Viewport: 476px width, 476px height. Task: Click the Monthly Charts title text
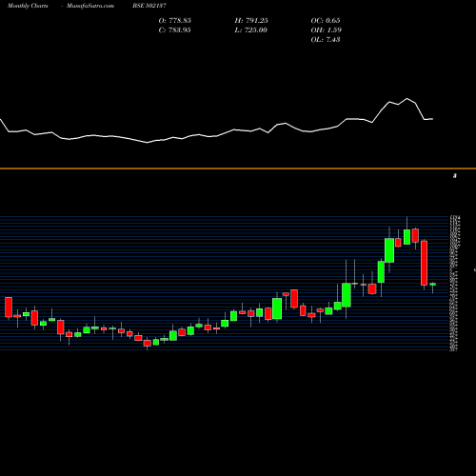click(28, 6)
